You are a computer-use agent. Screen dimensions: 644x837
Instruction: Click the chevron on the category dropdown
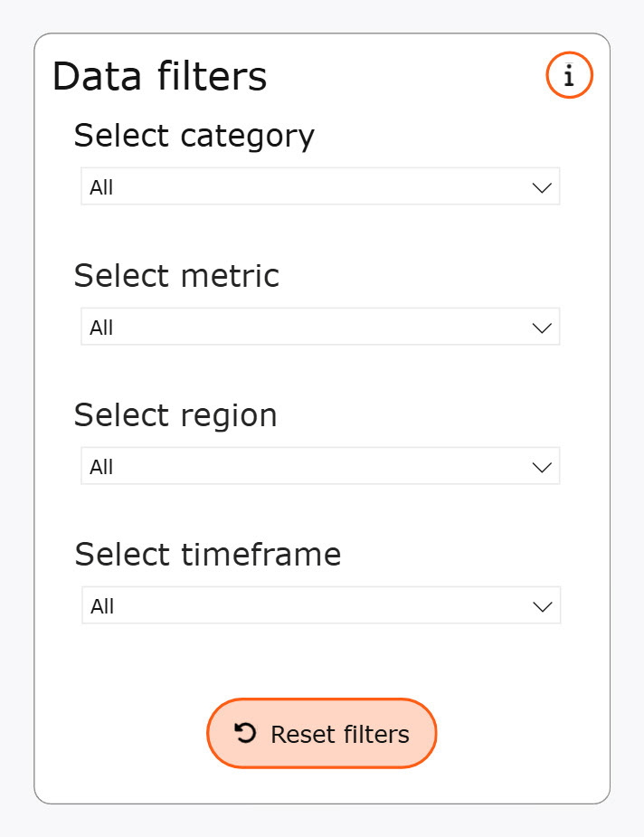pos(541,187)
